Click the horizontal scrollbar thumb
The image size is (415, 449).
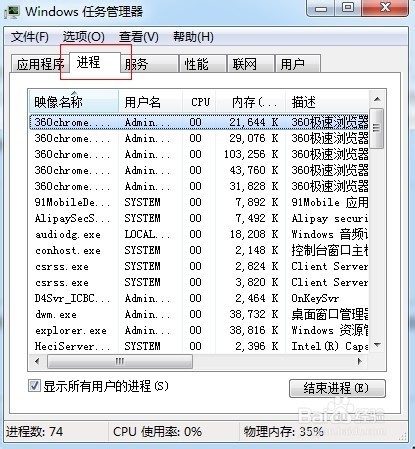[120, 361]
